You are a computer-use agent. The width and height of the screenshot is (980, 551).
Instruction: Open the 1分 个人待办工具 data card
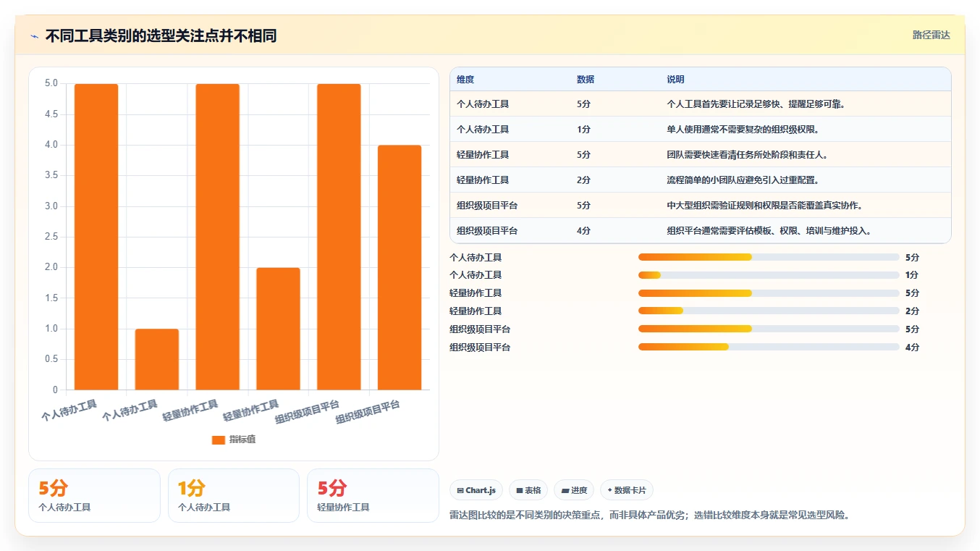(234, 495)
